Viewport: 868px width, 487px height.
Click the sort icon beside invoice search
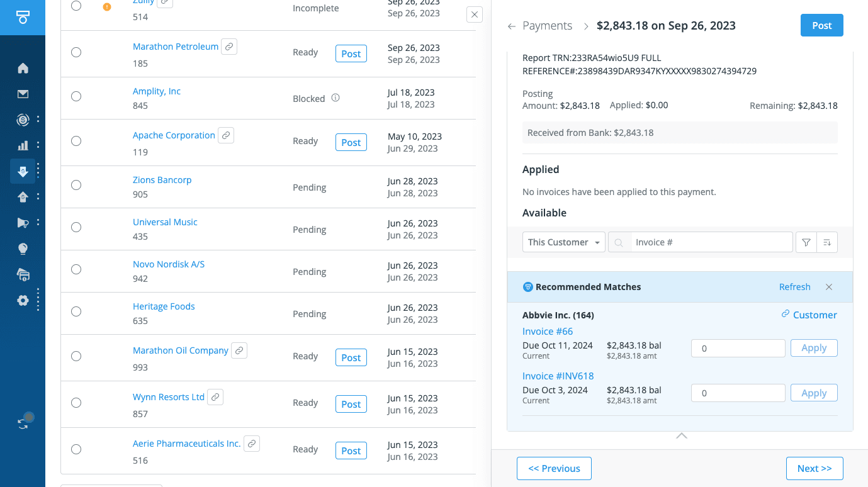click(826, 242)
